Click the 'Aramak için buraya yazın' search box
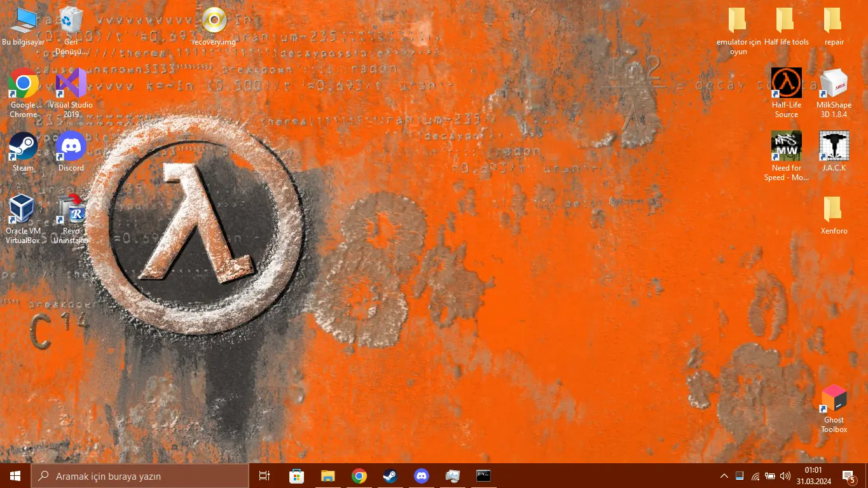 [140, 476]
